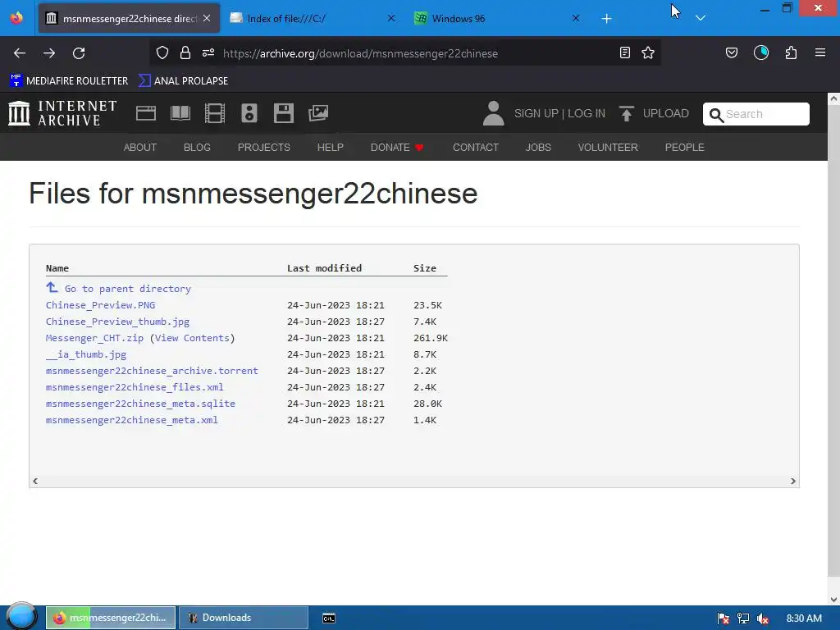Go forward with the browser forward arrow
The height and width of the screenshot is (630, 840).
pos(49,53)
